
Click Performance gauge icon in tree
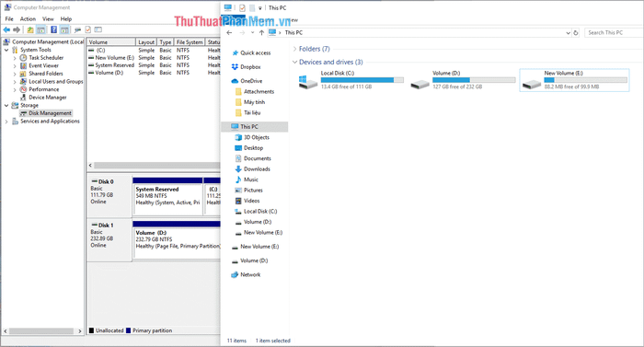coord(23,89)
